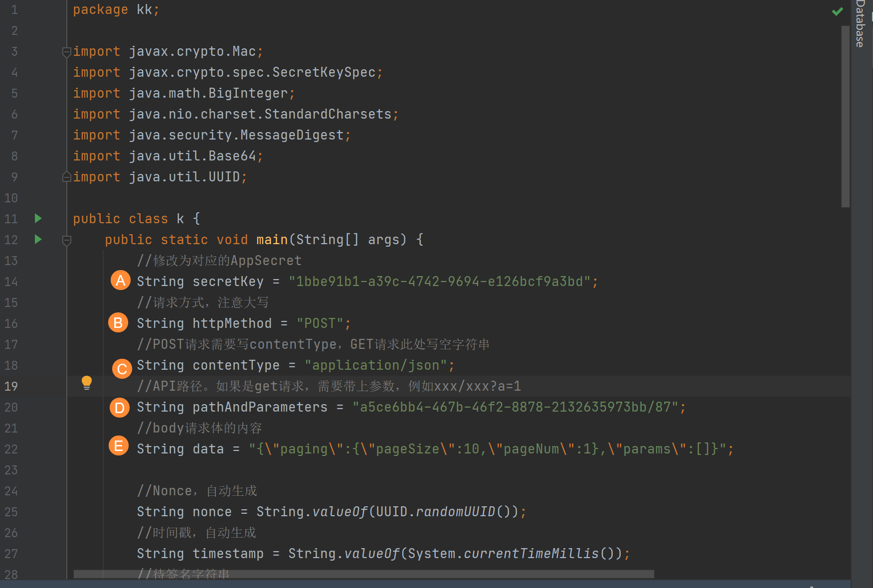Click the "application/json" string
Viewport: 873px width, 588px height.
pos(376,365)
